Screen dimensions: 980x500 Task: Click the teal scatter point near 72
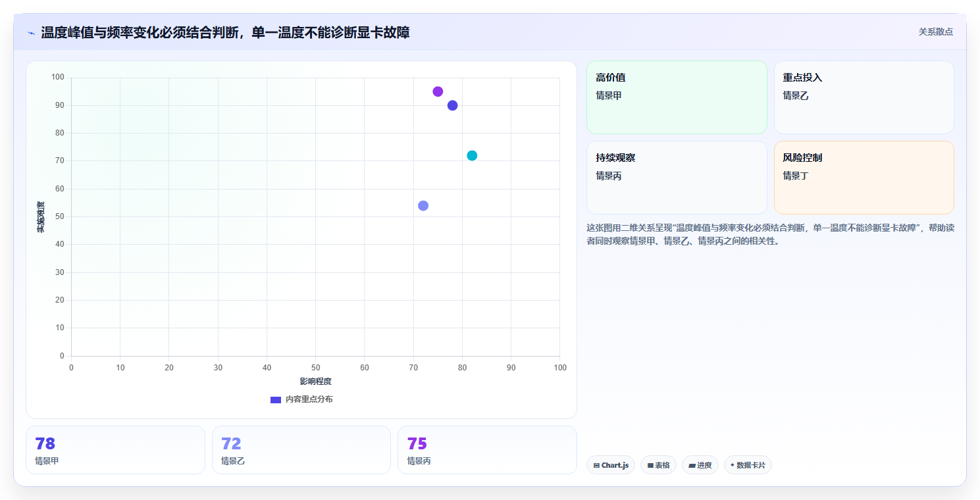click(472, 155)
